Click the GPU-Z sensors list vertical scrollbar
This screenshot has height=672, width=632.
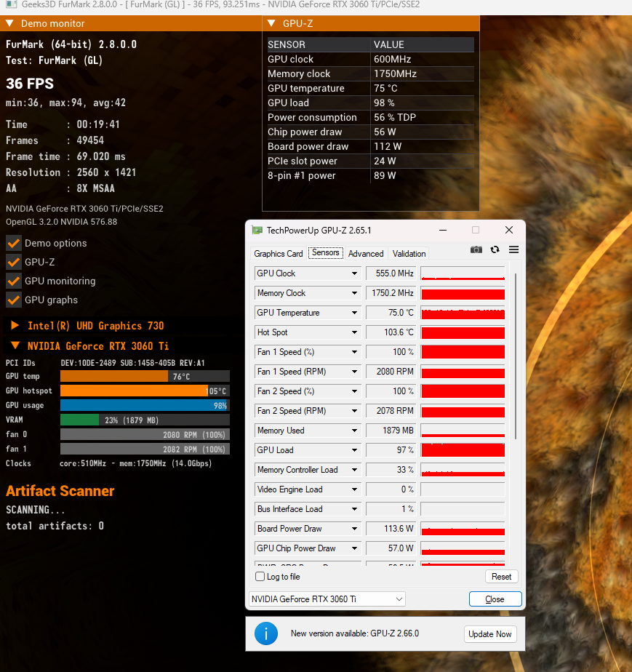(515, 356)
